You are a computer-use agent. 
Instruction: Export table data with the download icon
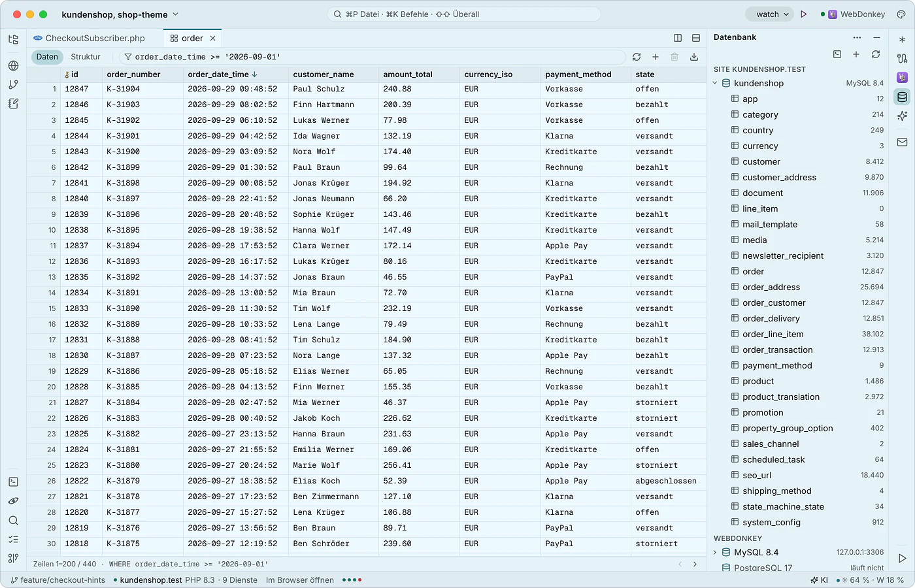tap(694, 57)
